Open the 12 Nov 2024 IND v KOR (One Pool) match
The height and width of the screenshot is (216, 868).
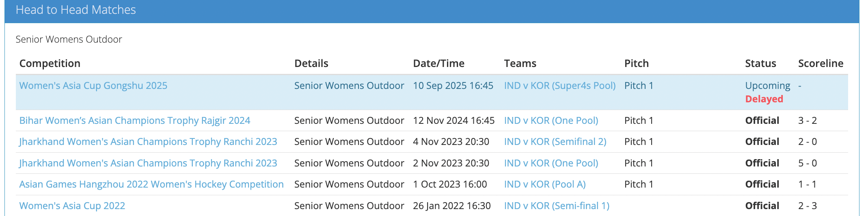(551, 121)
